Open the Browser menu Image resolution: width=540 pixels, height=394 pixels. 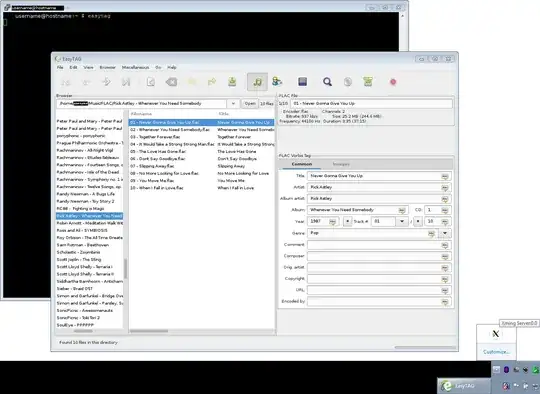107,68
